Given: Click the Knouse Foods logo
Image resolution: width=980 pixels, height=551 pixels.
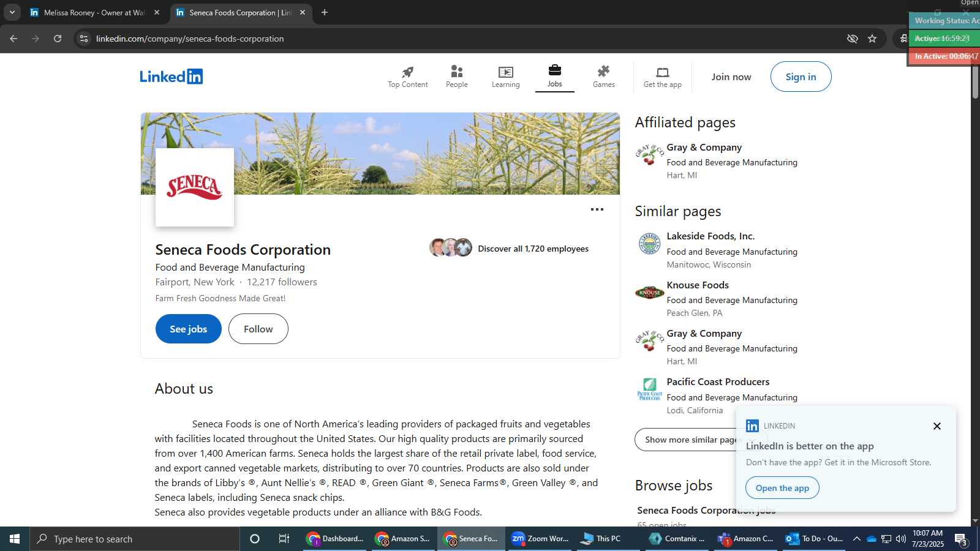Looking at the screenshot, I should point(649,293).
